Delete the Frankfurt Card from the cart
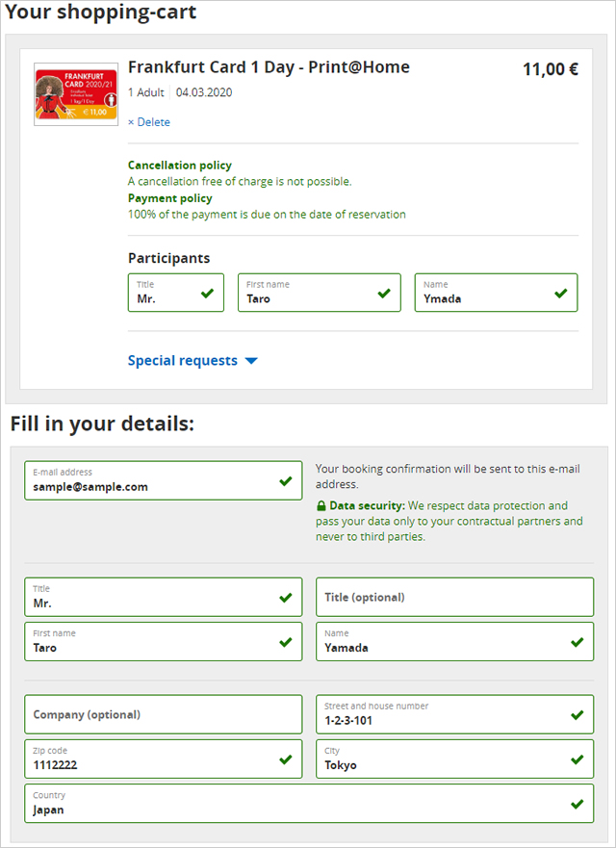The height and width of the screenshot is (848, 616). [x=149, y=122]
